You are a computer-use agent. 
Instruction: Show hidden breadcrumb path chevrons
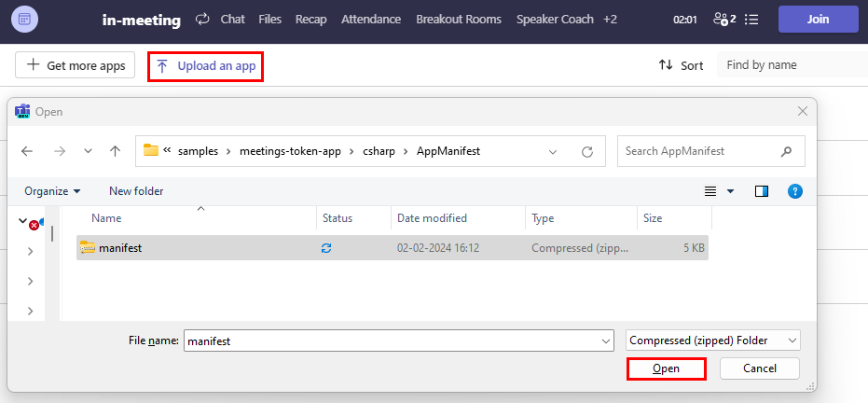167,150
